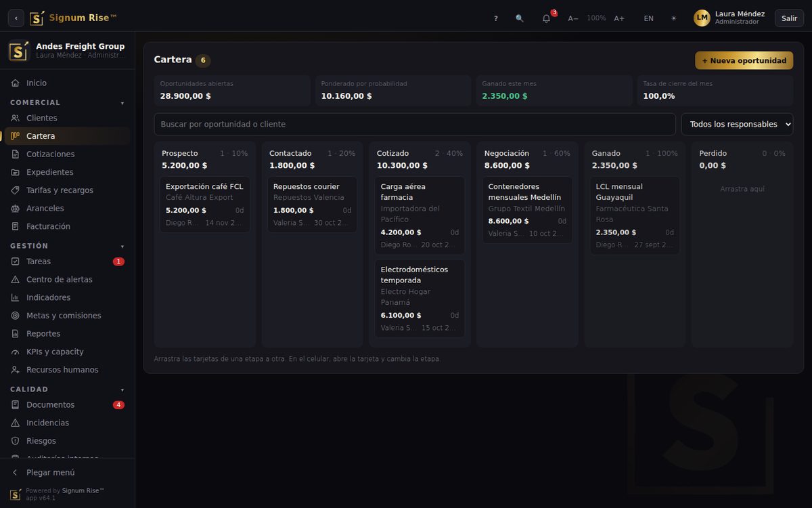Click the Facturación invoice icon
The height and width of the screenshot is (508, 812).
[x=16, y=226]
